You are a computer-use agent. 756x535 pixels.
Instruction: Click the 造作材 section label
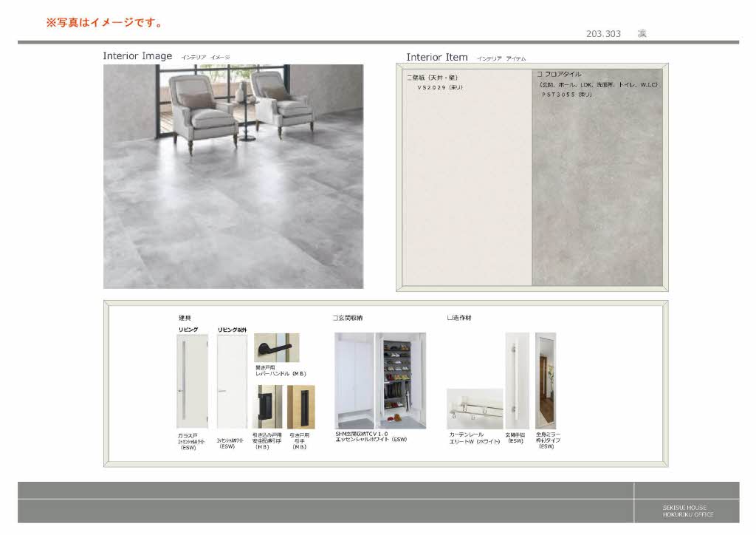click(x=460, y=318)
